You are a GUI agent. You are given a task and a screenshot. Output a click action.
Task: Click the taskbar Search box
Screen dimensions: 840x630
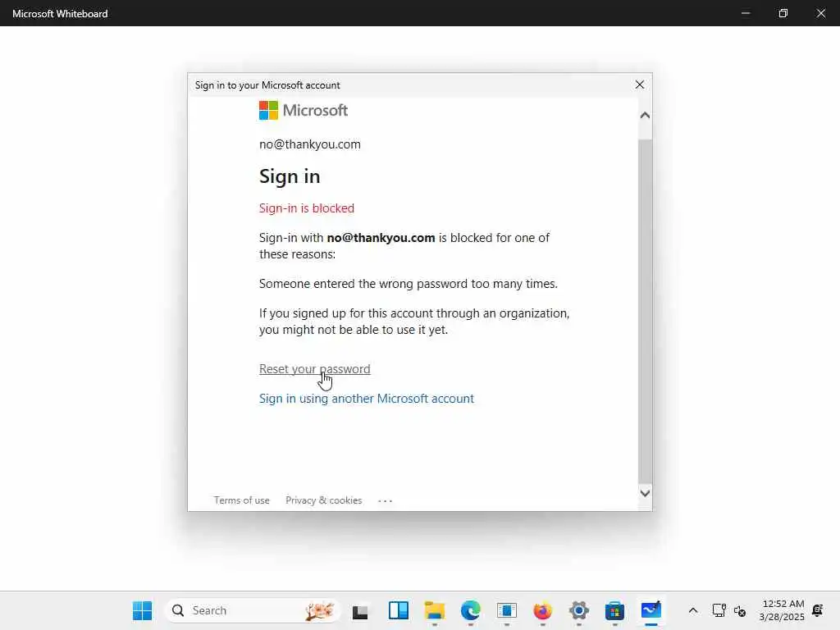(252, 610)
